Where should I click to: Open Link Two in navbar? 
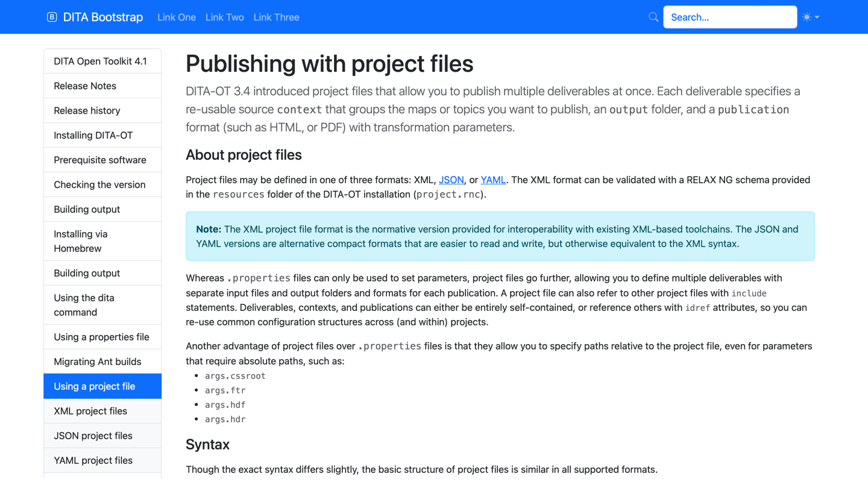coord(224,17)
